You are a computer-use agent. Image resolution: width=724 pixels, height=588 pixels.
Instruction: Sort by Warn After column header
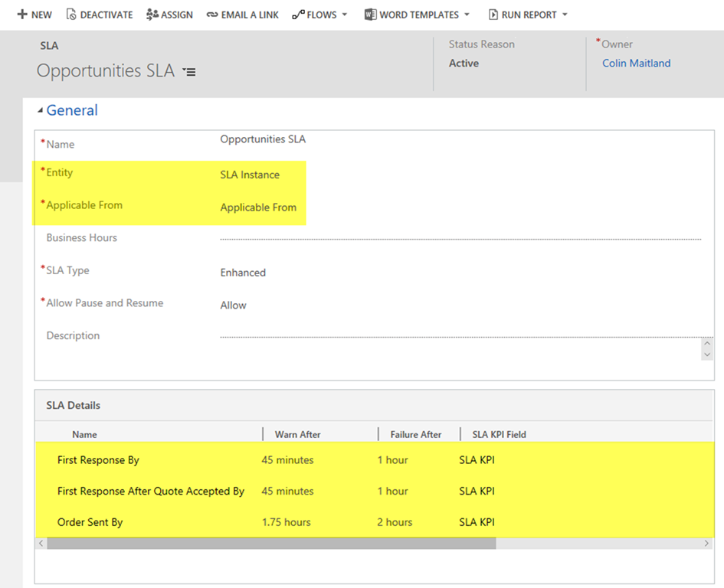click(297, 434)
